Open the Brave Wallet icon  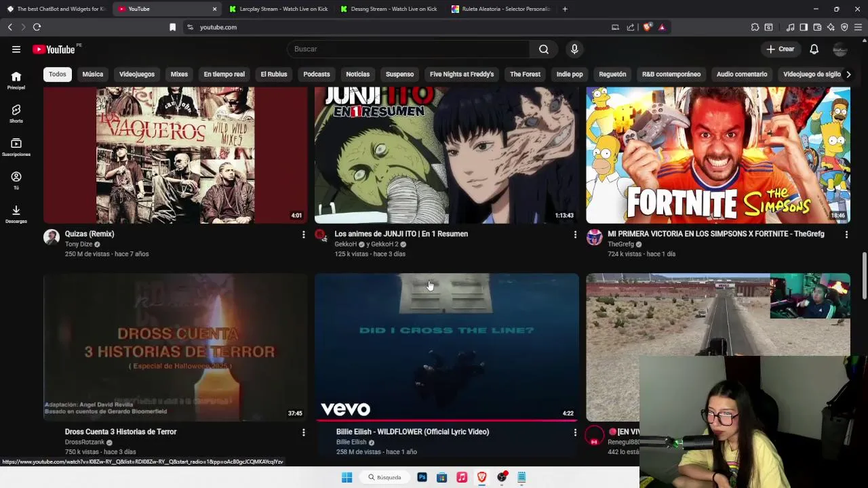(817, 27)
